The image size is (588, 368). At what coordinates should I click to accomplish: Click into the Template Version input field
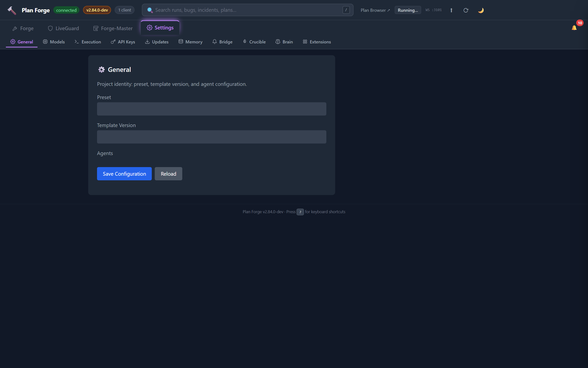point(212,137)
